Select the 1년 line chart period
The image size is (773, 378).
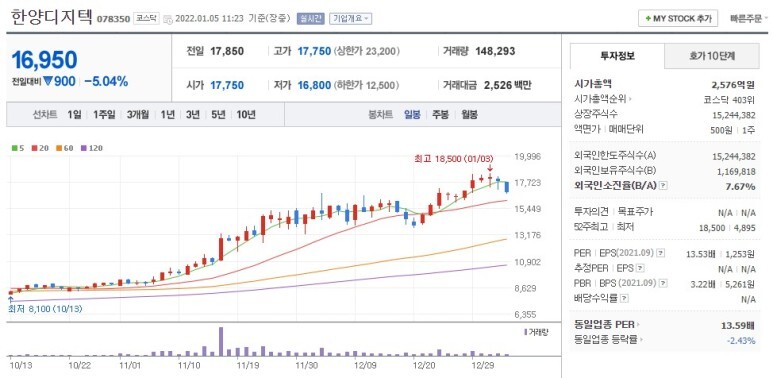tap(168, 115)
